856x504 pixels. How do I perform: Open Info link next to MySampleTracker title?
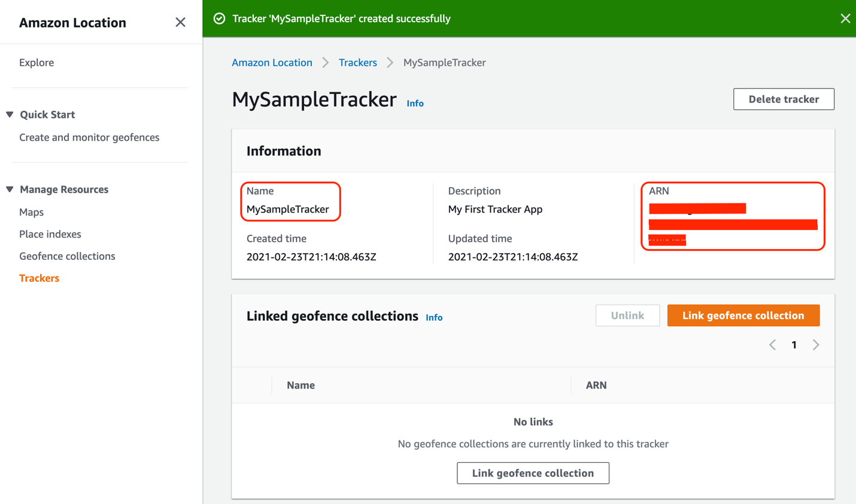pos(415,104)
